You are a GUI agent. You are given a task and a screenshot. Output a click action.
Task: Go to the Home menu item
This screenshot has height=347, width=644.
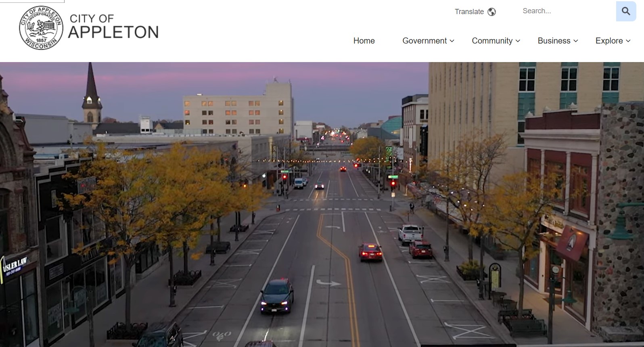(x=364, y=41)
